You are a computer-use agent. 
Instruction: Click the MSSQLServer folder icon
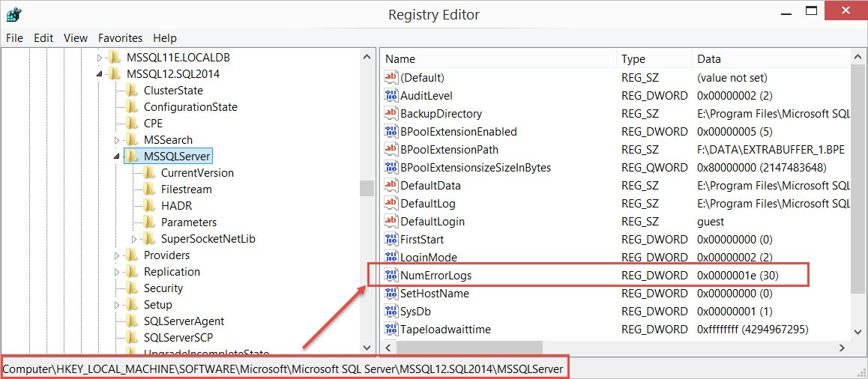point(131,156)
